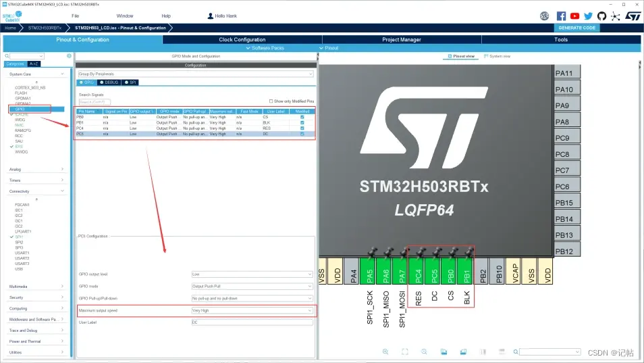Select the SPI peripheral tab

130,82
